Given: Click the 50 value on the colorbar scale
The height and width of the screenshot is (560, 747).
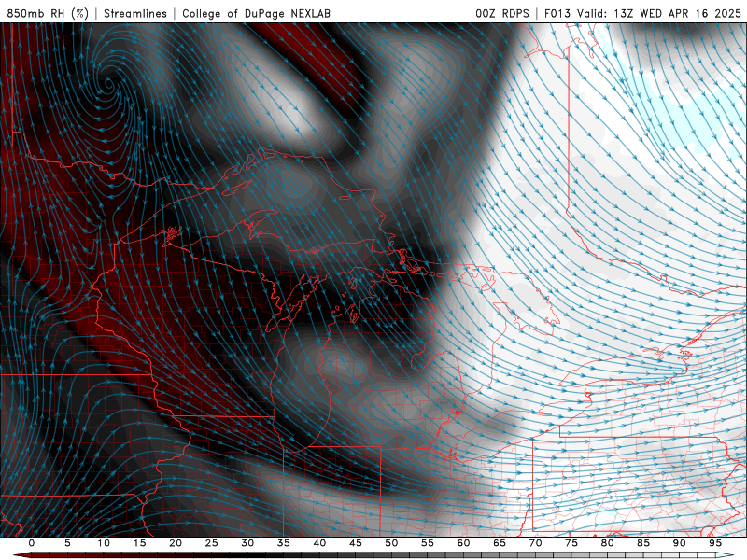Looking at the screenshot, I should coord(391,543).
